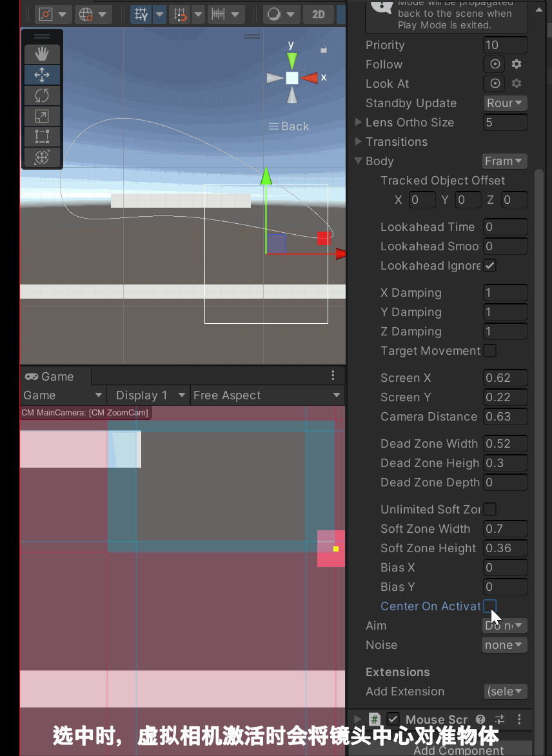Select the Rect tool
The width and height of the screenshot is (552, 756).
tap(42, 137)
